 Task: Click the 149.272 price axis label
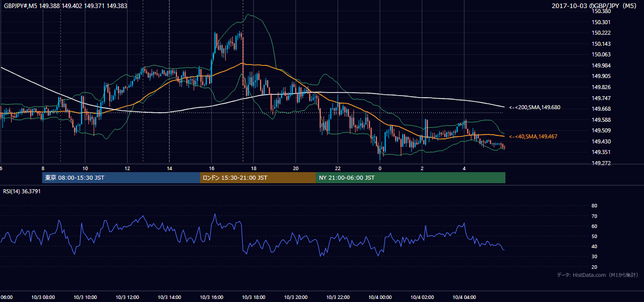[x=601, y=163]
